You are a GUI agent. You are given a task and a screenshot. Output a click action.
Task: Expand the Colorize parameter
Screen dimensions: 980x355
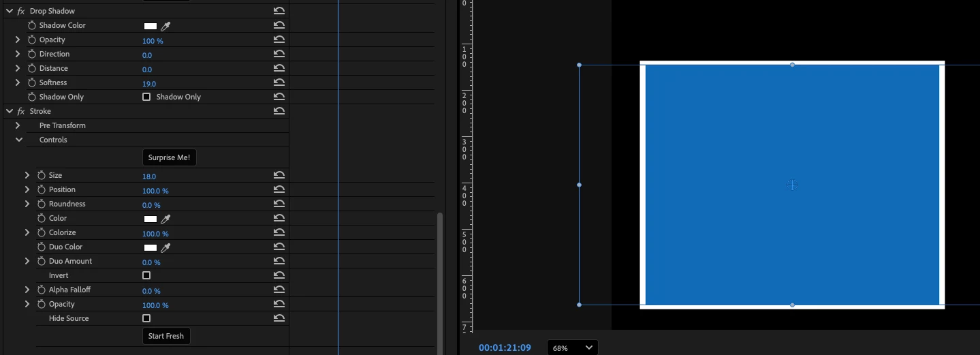click(27, 232)
